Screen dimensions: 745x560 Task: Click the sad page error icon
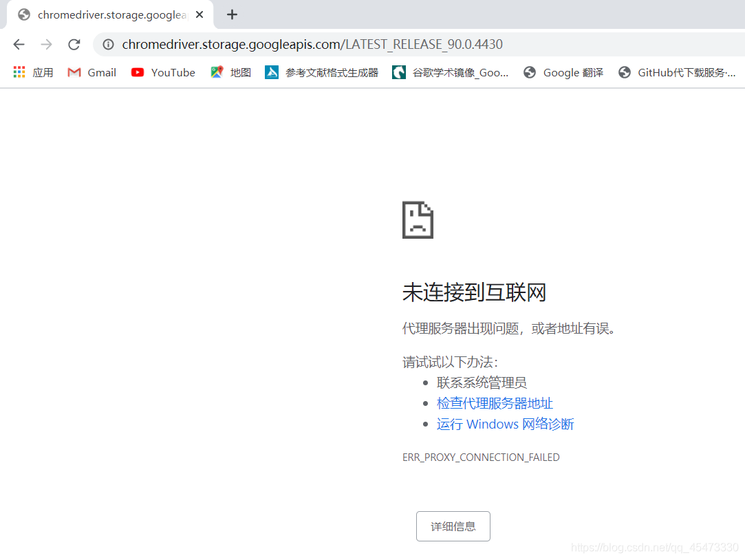point(418,219)
